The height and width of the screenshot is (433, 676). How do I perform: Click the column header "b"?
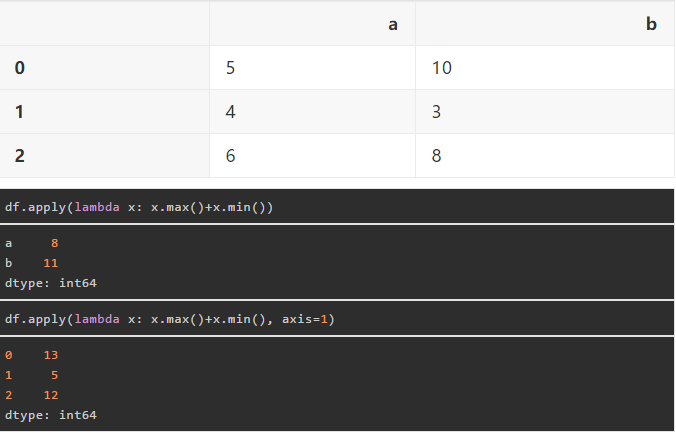(x=651, y=25)
